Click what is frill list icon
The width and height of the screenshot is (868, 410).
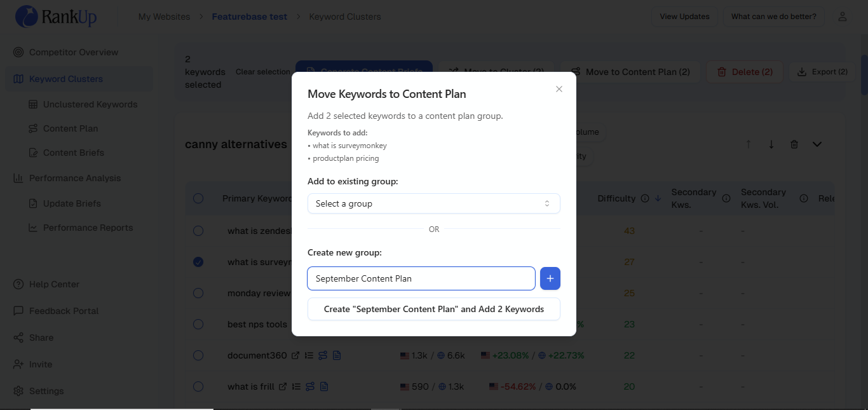tap(296, 386)
